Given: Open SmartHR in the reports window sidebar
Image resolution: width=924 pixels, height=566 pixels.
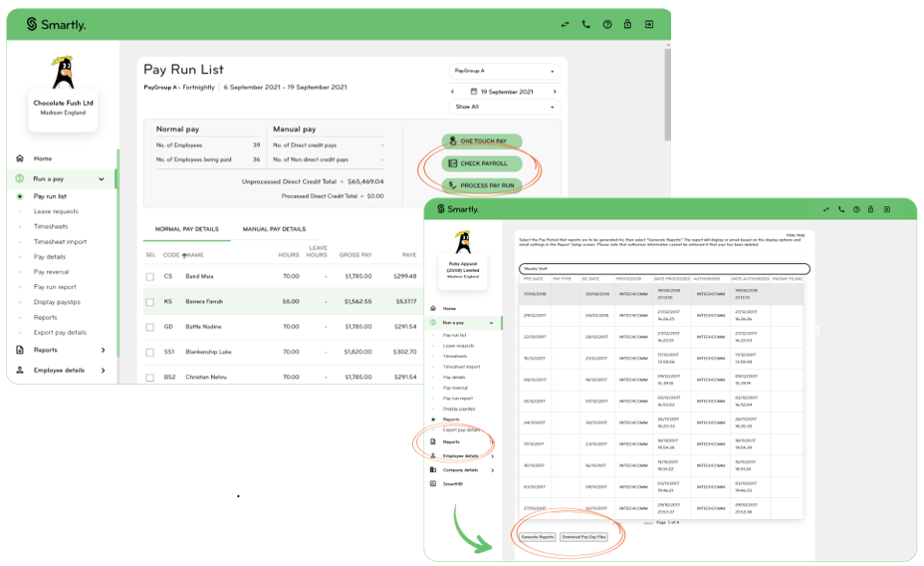Looking at the screenshot, I should (453, 484).
